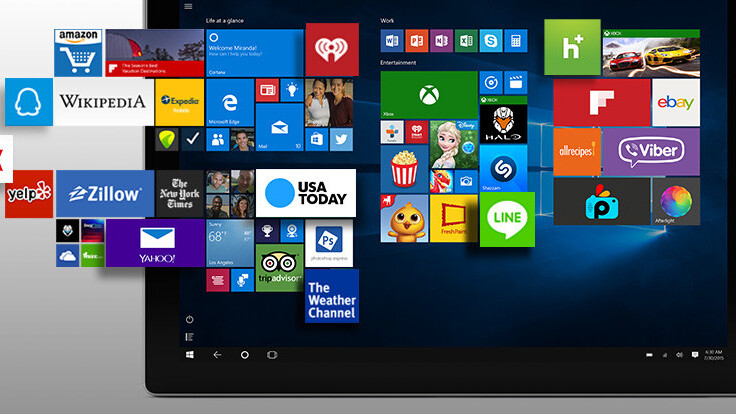This screenshot has height=414, width=736.
Task: Open the Yelp tile
Action: coord(29,193)
